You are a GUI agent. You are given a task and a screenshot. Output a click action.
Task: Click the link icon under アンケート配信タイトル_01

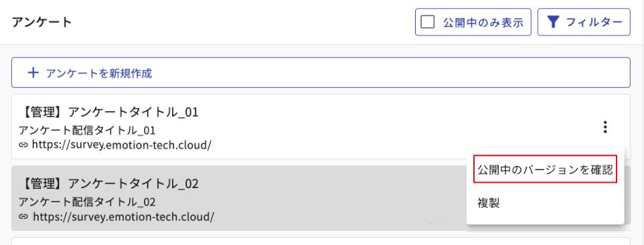(x=23, y=145)
